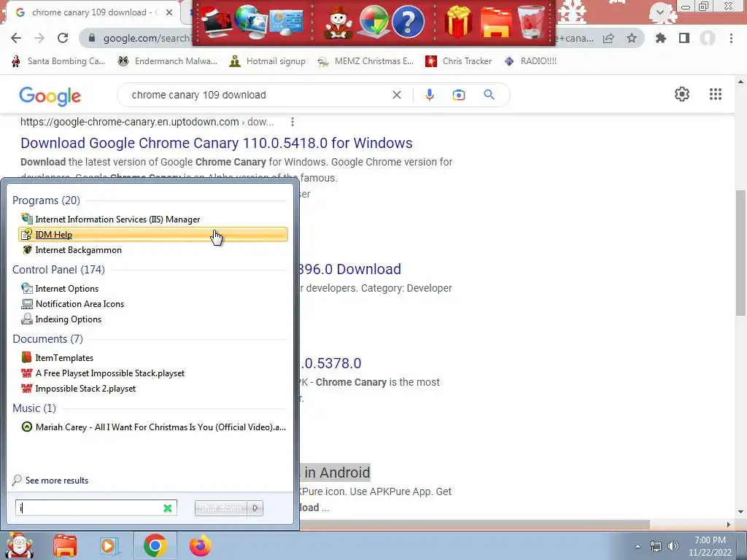Show clock and date in tray

pyautogui.click(x=710, y=546)
